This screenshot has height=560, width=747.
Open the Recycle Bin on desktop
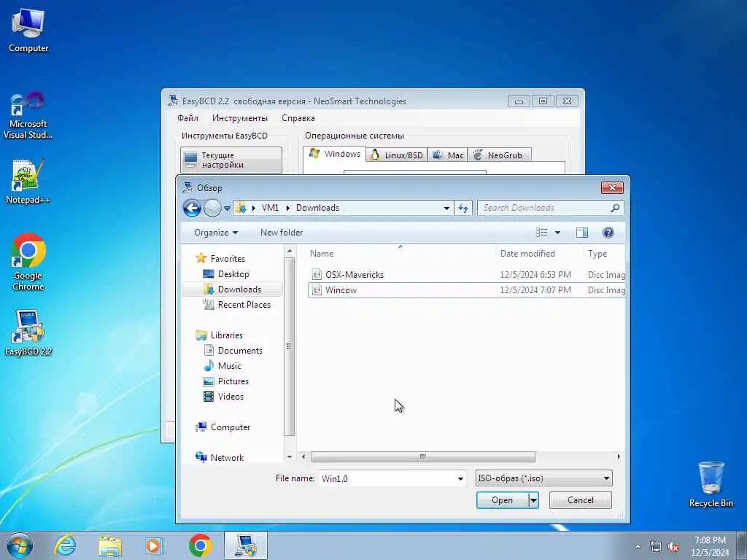(711, 484)
